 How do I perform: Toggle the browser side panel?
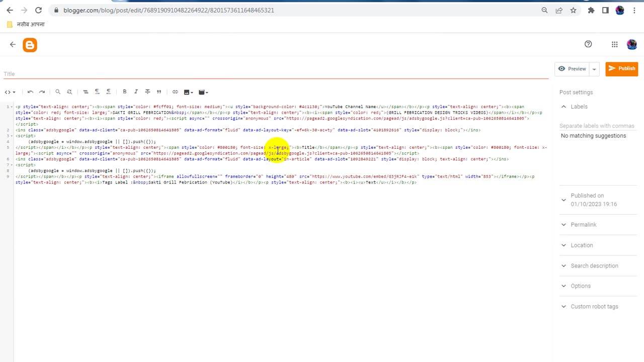[x=605, y=10]
